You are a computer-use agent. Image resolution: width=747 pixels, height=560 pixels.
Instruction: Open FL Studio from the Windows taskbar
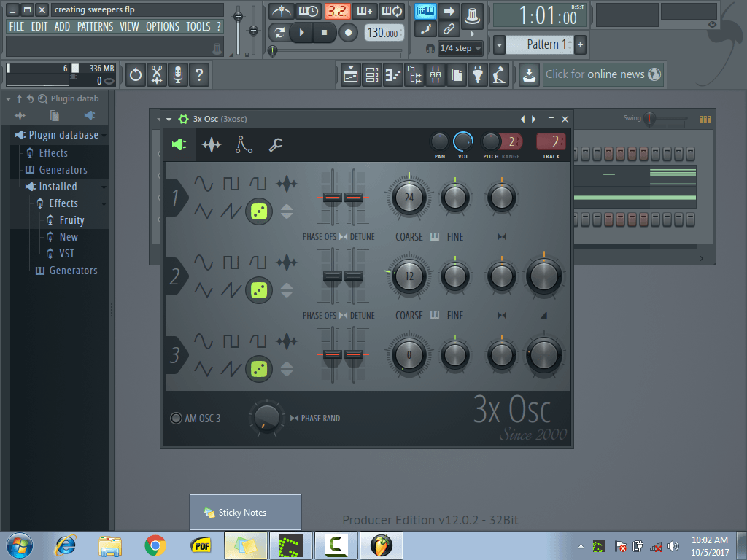pos(381,545)
